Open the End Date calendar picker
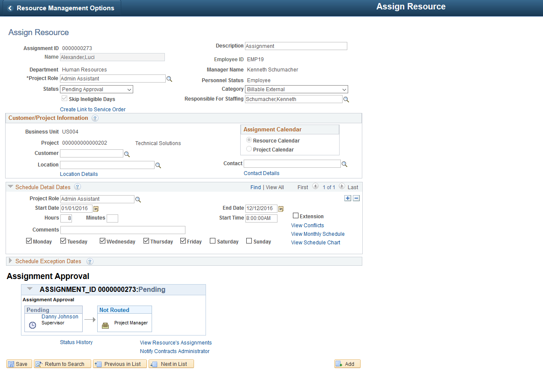Viewport: 543px width, 392px height. (x=280, y=208)
